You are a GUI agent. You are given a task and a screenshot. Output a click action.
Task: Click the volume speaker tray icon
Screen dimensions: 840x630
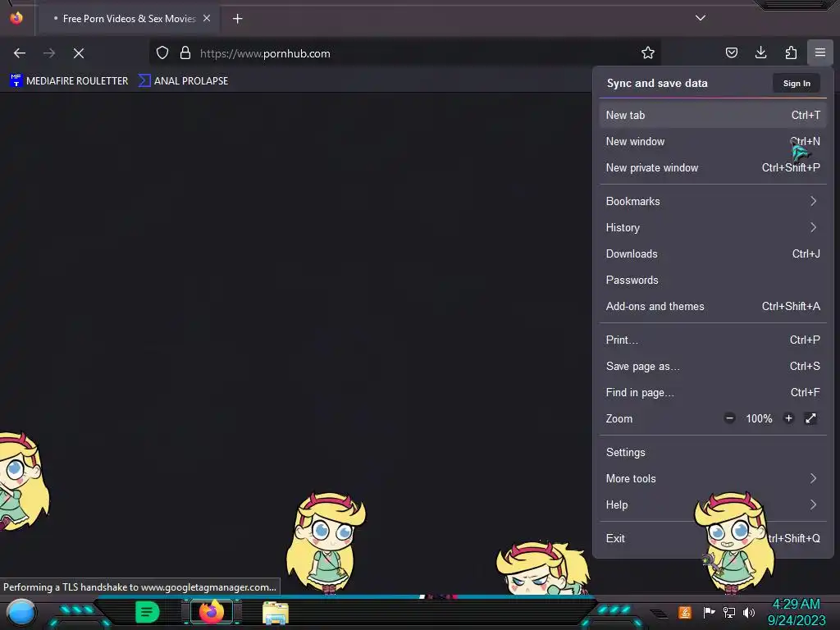[x=748, y=612]
